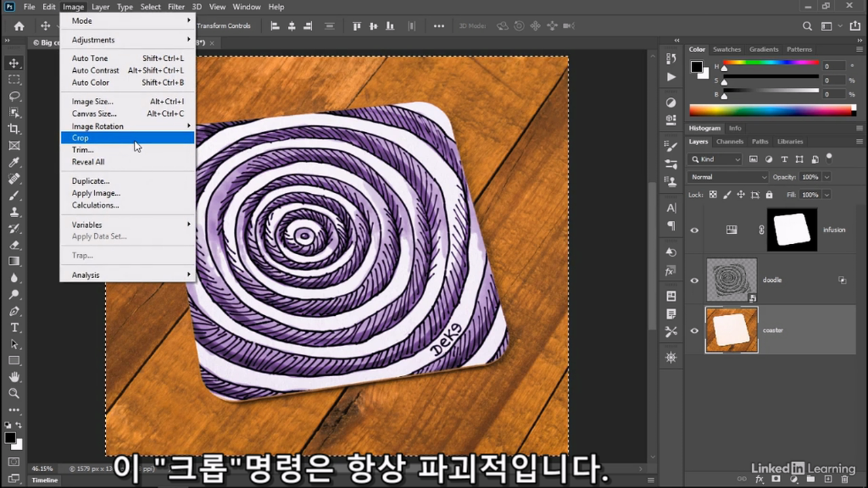This screenshot has width=868, height=488.
Task: Expand the Variables submenu
Action: 127,225
